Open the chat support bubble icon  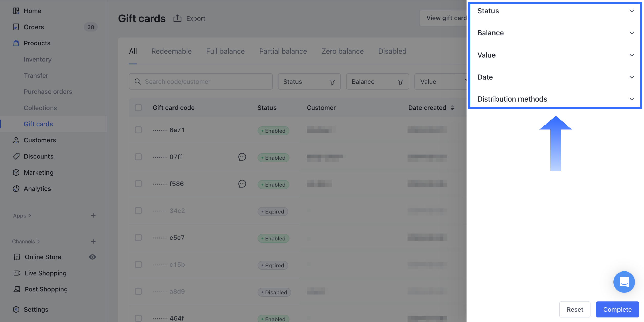click(624, 282)
